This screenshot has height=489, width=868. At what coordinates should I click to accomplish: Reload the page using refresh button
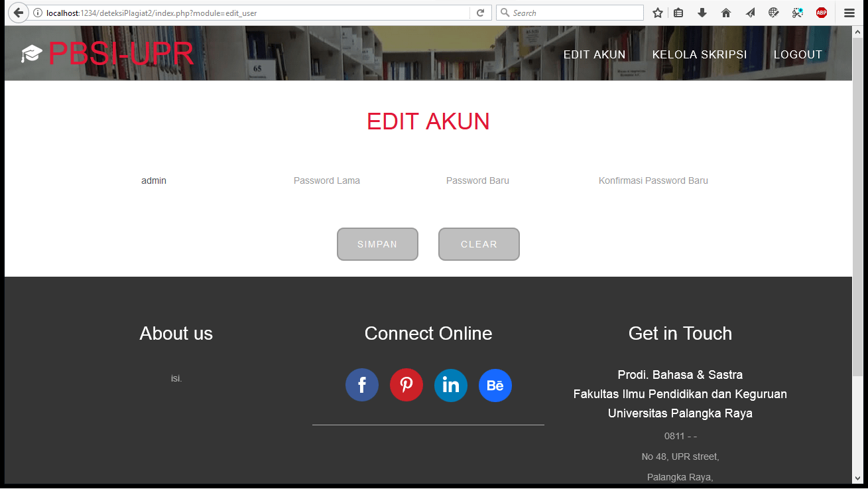[481, 13]
